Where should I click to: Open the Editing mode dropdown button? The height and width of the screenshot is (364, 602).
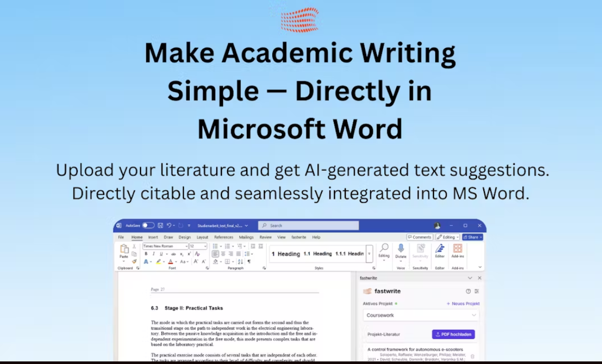447,237
